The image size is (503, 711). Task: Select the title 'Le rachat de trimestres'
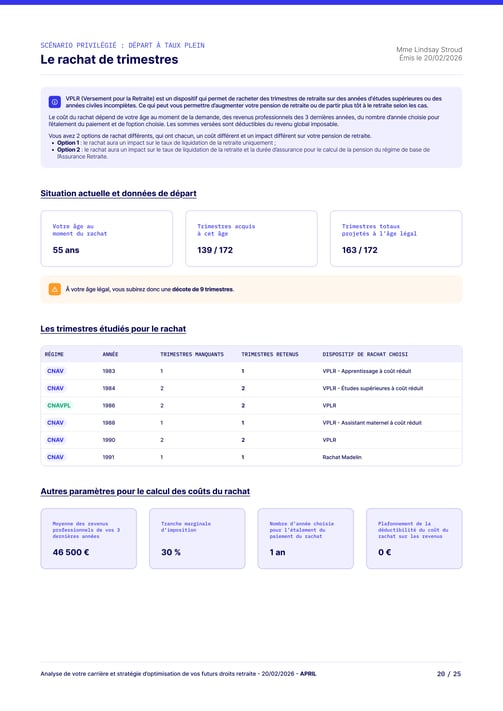tap(109, 59)
